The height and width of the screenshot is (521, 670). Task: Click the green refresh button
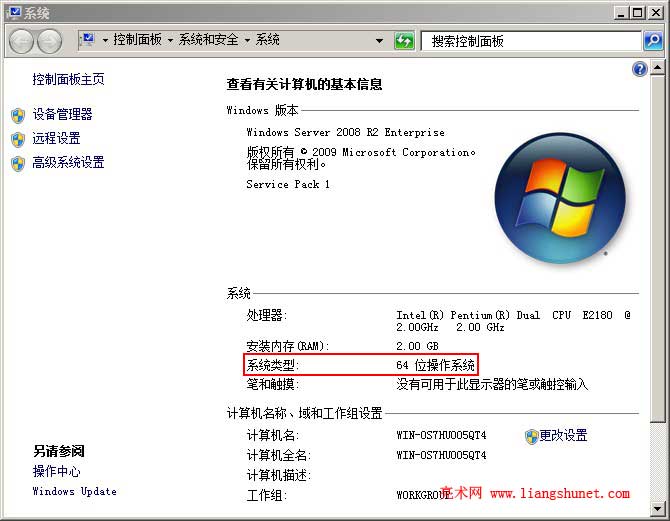tap(404, 41)
